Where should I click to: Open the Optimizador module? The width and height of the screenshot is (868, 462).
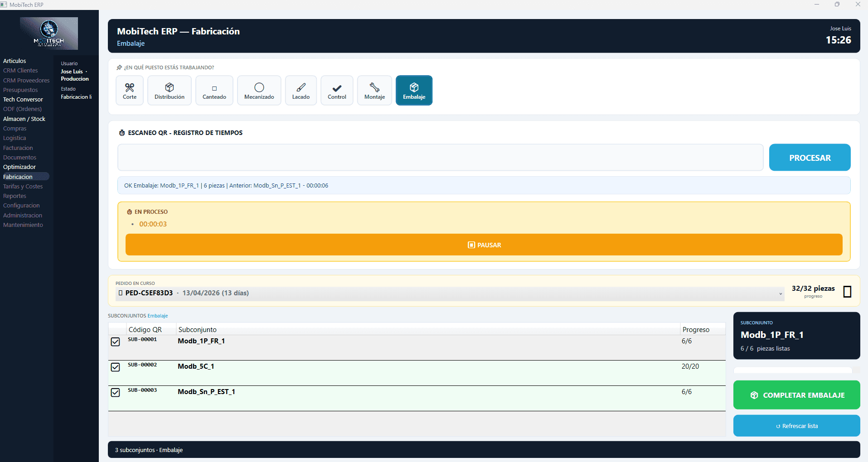pos(19,167)
